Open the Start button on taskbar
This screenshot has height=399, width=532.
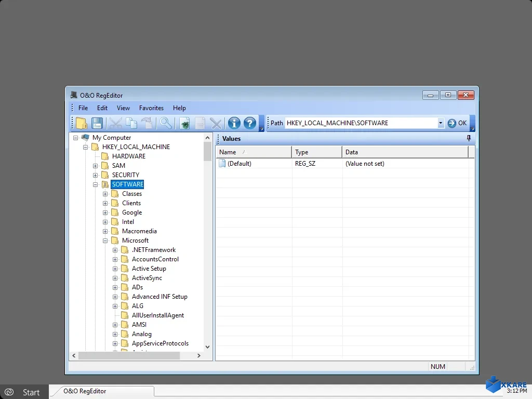pyautogui.click(x=24, y=392)
